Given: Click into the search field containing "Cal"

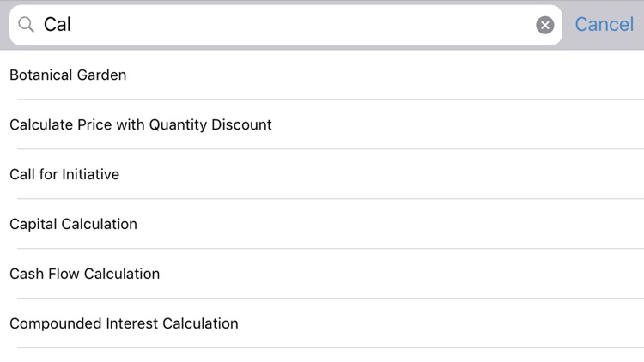Looking at the screenshot, I should coord(283,25).
